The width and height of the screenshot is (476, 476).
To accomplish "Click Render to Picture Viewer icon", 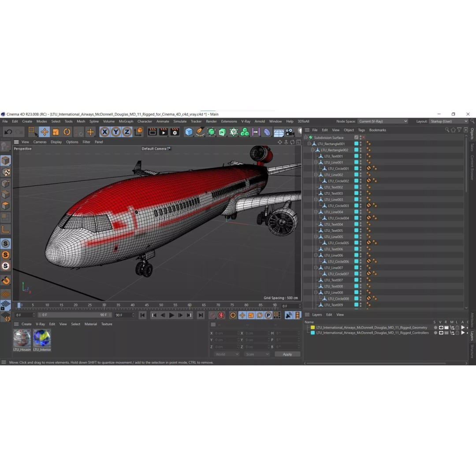I will coord(164,132).
